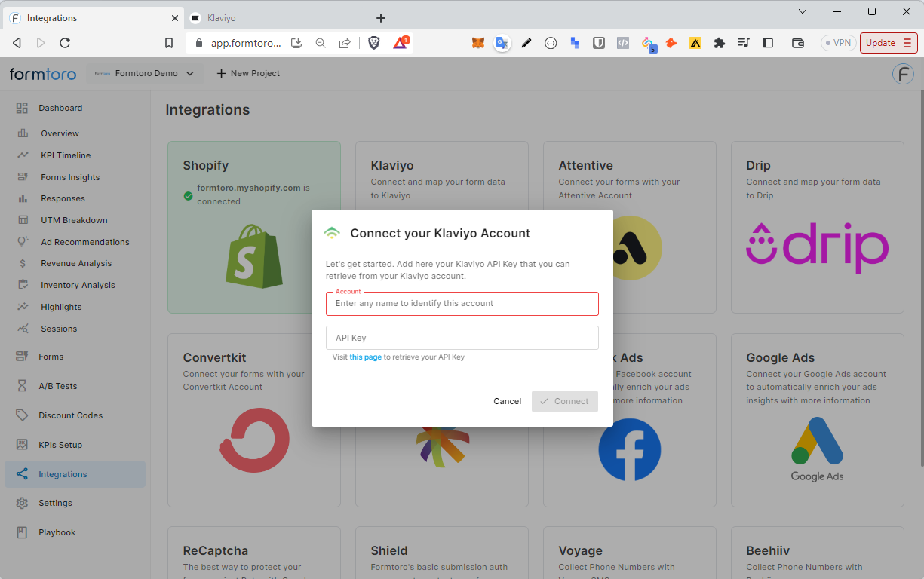Open Revenue Analysis page

[x=76, y=263]
